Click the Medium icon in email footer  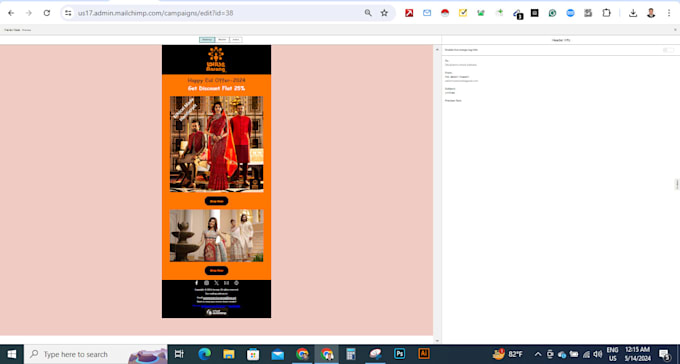click(226, 283)
